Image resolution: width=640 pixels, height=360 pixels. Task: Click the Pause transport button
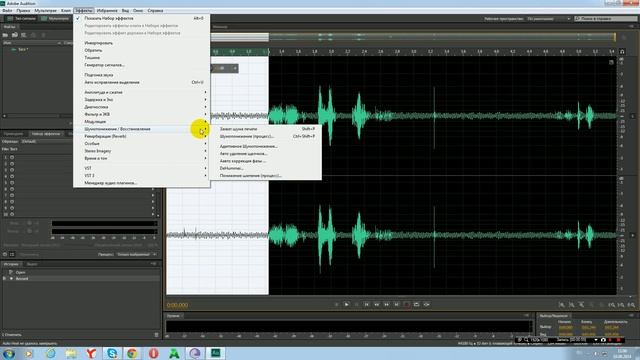tap(356, 304)
